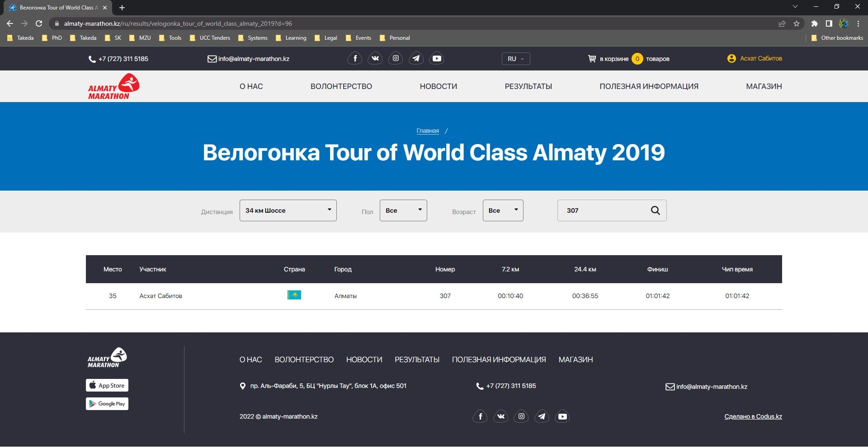The height and width of the screenshot is (448, 868).
Task: Download via the App Store button
Action: (x=107, y=385)
